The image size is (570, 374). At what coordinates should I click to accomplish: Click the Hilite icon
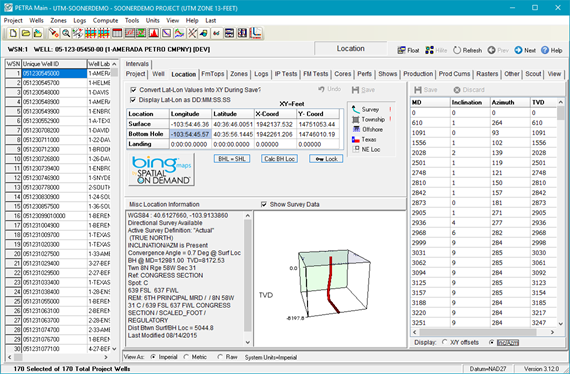(x=429, y=50)
